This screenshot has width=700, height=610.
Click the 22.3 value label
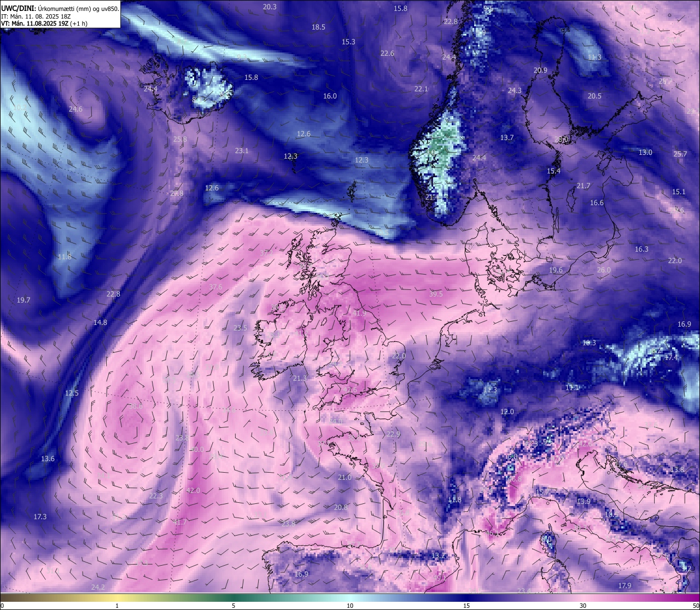pyautogui.click(x=156, y=496)
